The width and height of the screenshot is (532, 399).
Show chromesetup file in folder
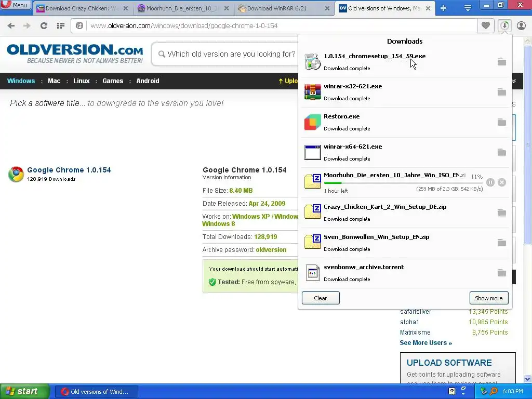501,62
